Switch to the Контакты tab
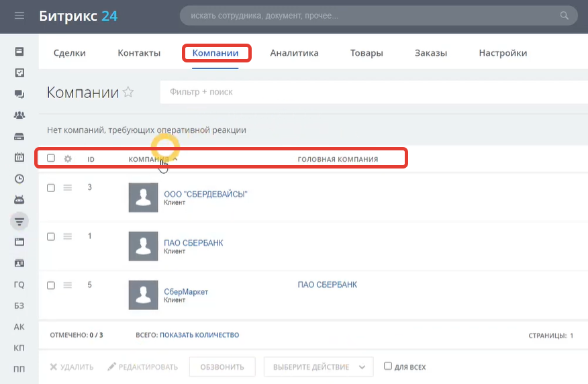Viewport: 588px width, 384px height. pos(139,53)
